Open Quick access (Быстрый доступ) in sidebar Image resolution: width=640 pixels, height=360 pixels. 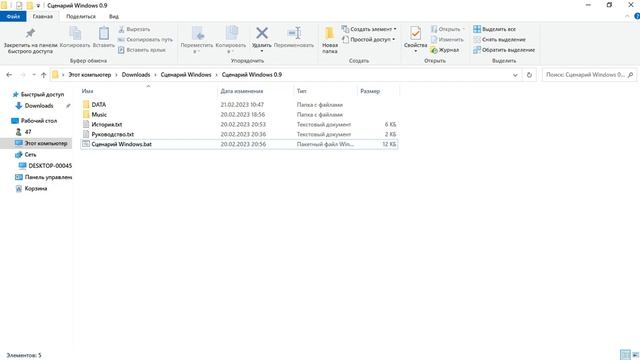coord(38,94)
